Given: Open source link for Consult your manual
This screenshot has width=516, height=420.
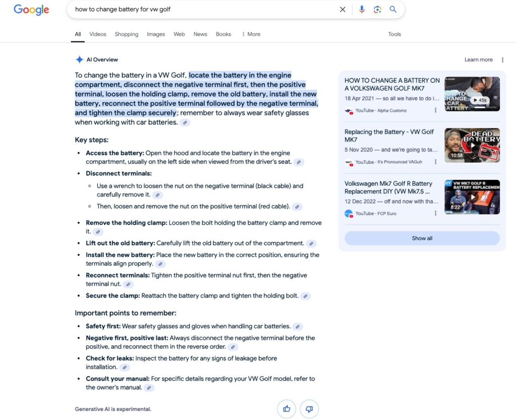Looking at the screenshot, I should (149, 388).
